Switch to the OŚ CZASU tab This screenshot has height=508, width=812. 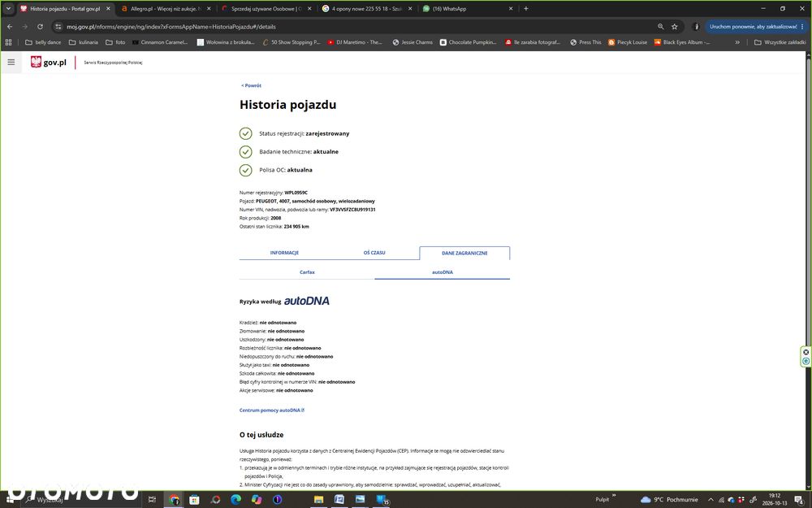(374, 253)
